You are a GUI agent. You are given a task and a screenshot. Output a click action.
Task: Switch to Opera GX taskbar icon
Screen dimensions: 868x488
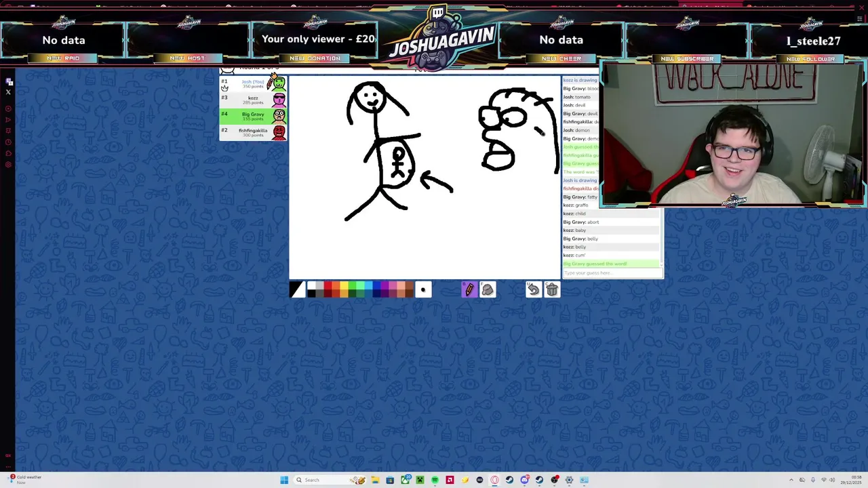494,480
